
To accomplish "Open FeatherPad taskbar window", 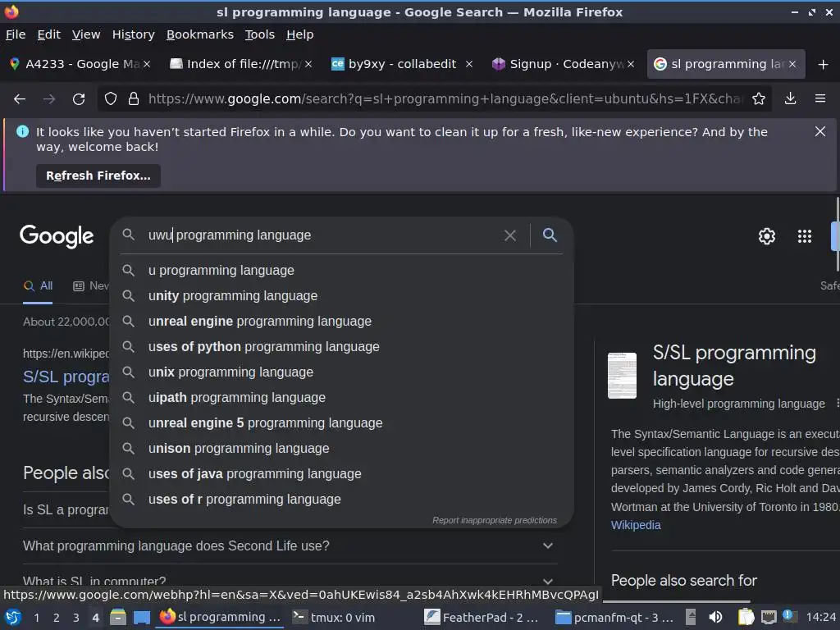I will pyautogui.click(x=482, y=617).
